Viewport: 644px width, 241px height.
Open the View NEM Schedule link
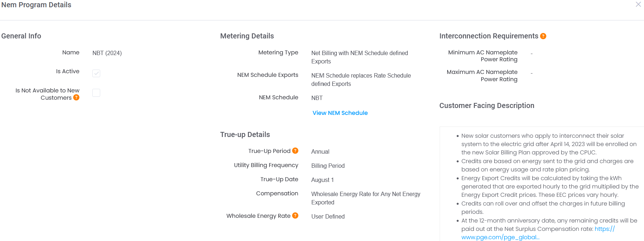pyautogui.click(x=340, y=113)
